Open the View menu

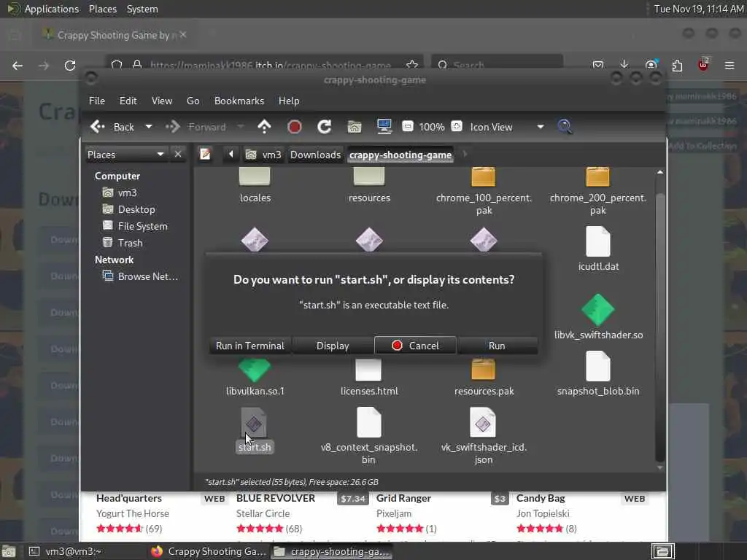[162, 101]
